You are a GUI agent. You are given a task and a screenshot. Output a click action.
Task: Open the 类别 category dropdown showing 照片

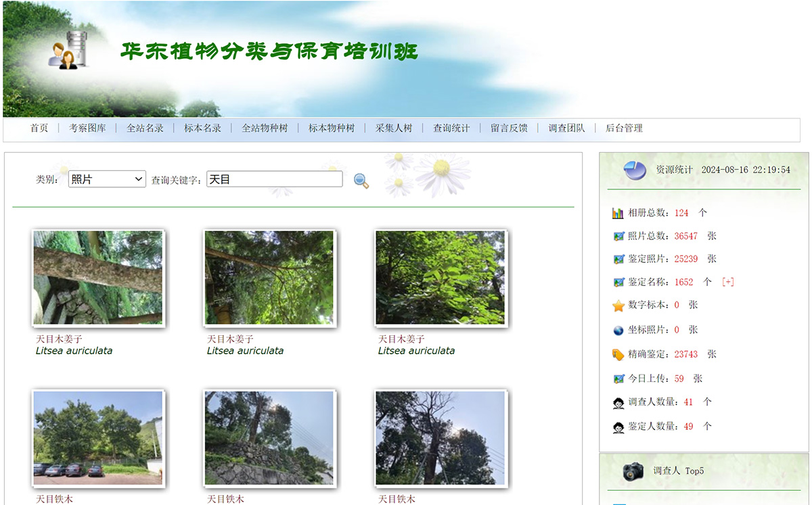coord(106,178)
